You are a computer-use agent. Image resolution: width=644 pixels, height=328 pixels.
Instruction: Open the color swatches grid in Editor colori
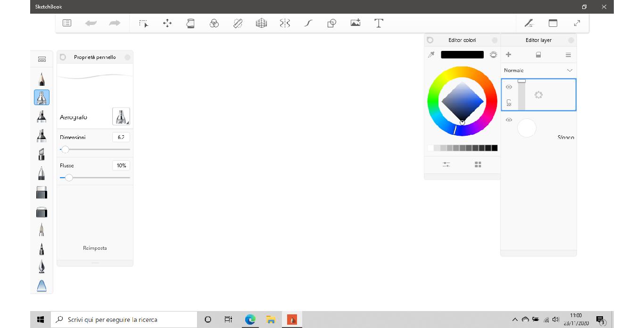[x=478, y=164]
